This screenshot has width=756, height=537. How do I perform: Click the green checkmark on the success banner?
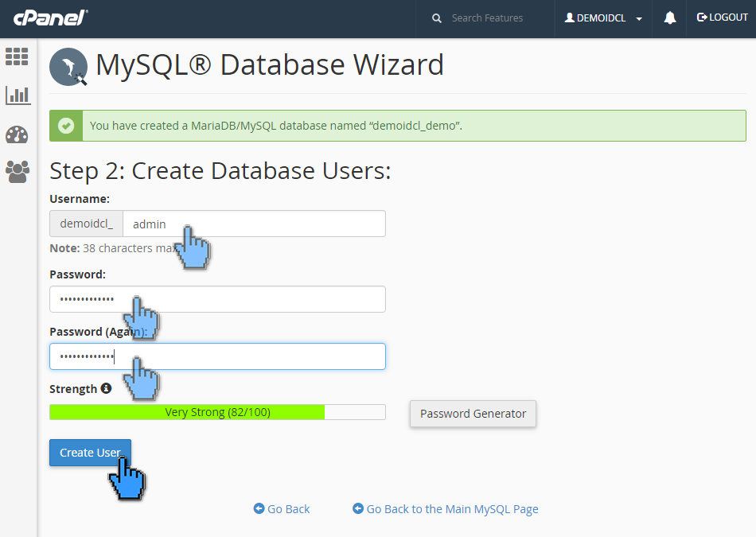(x=66, y=125)
